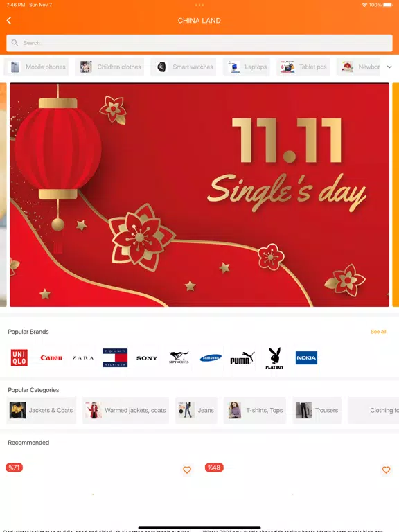Open the Jeans popular category
The width and height of the screenshot is (399, 532).
click(196, 410)
